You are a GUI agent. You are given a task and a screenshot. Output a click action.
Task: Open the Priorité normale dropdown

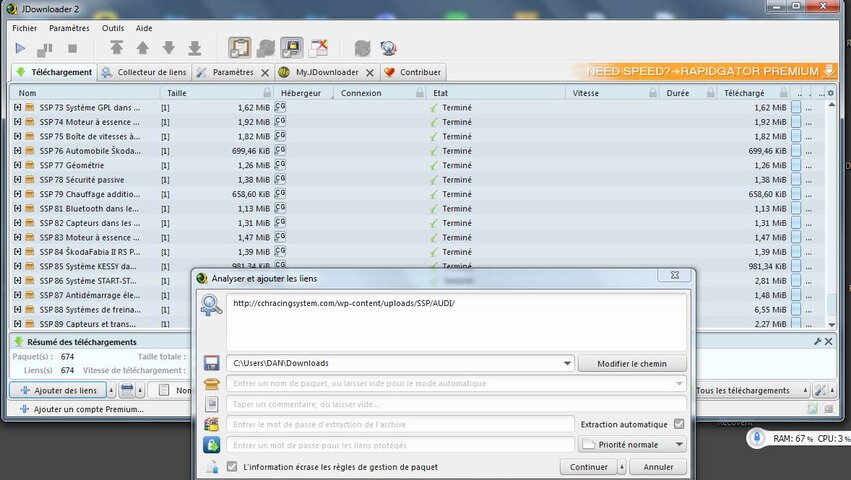point(632,445)
